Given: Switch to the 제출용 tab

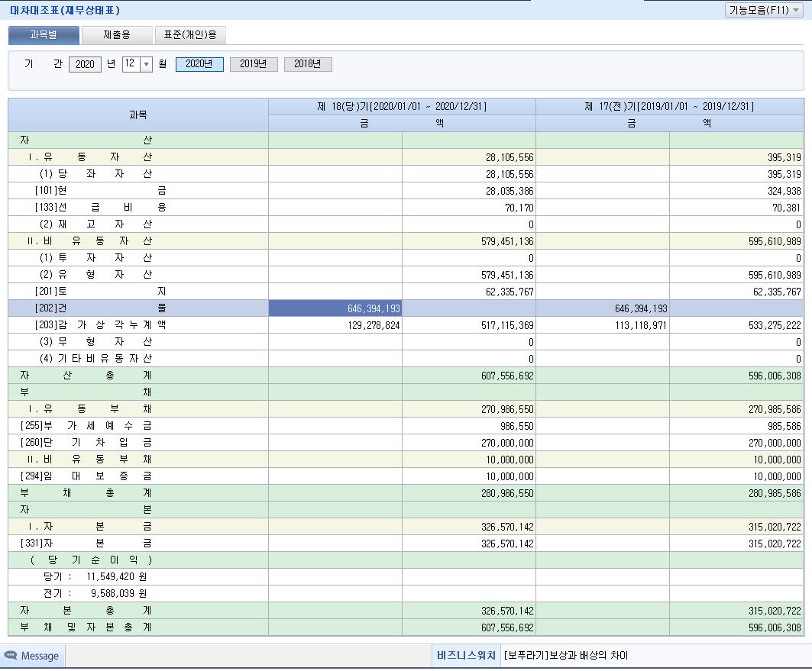Looking at the screenshot, I should [117, 35].
